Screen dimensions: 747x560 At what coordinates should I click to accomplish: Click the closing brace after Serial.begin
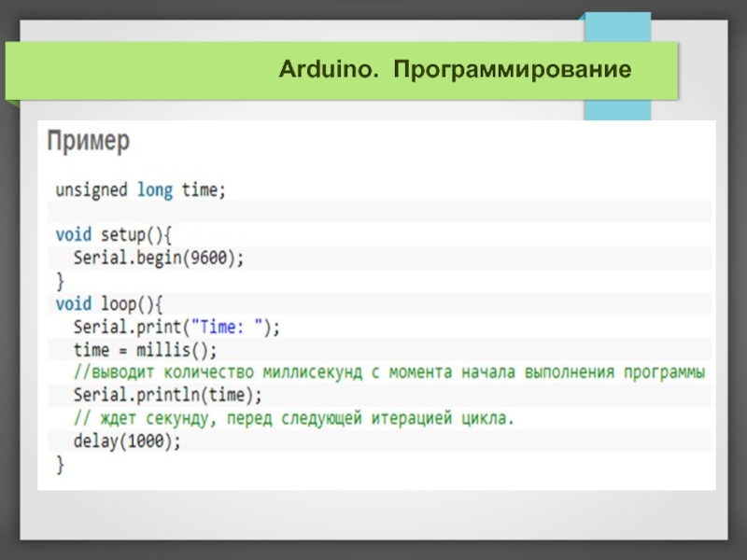pyautogui.click(x=61, y=280)
